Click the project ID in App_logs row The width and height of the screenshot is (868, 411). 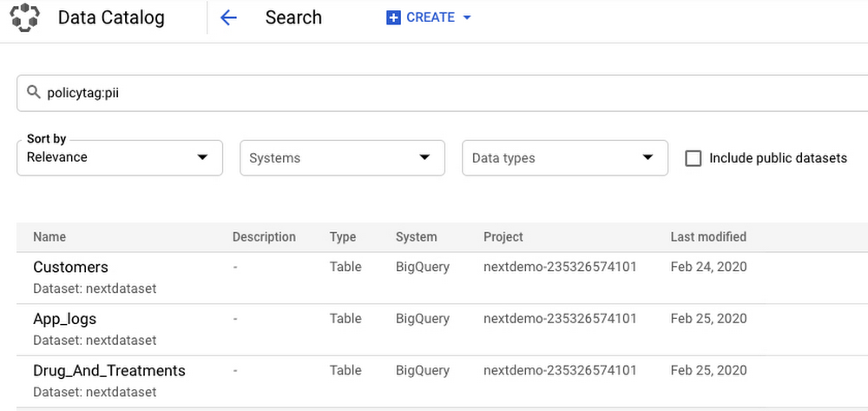tap(560, 319)
